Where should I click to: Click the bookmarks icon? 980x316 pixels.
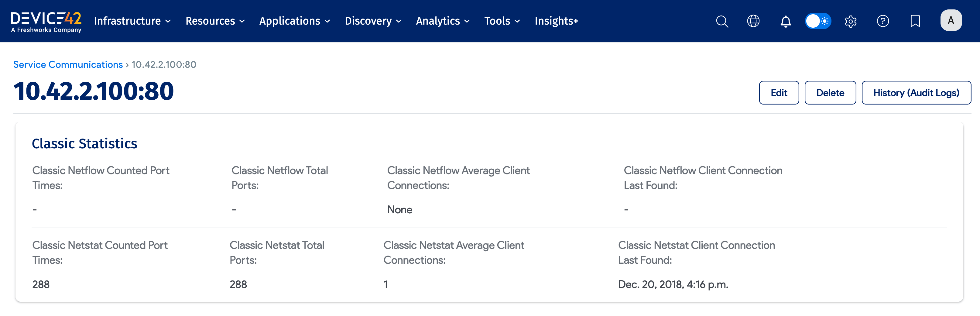pos(915,21)
